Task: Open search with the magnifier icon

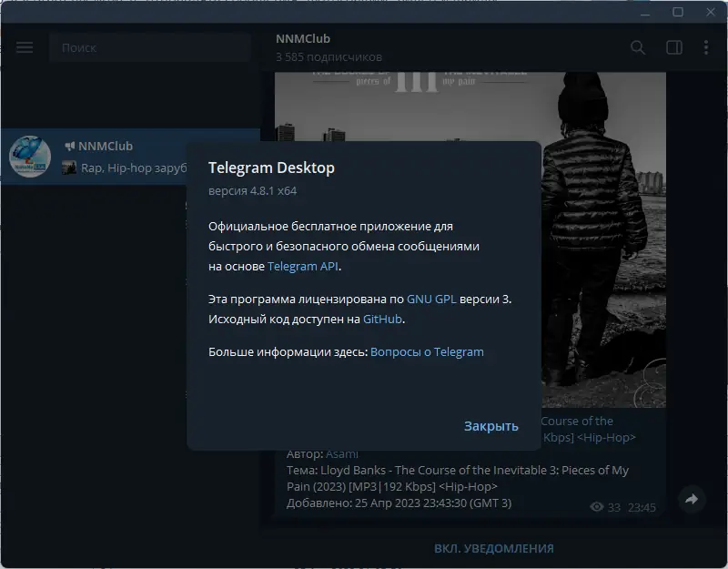Action: [x=638, y=47]
